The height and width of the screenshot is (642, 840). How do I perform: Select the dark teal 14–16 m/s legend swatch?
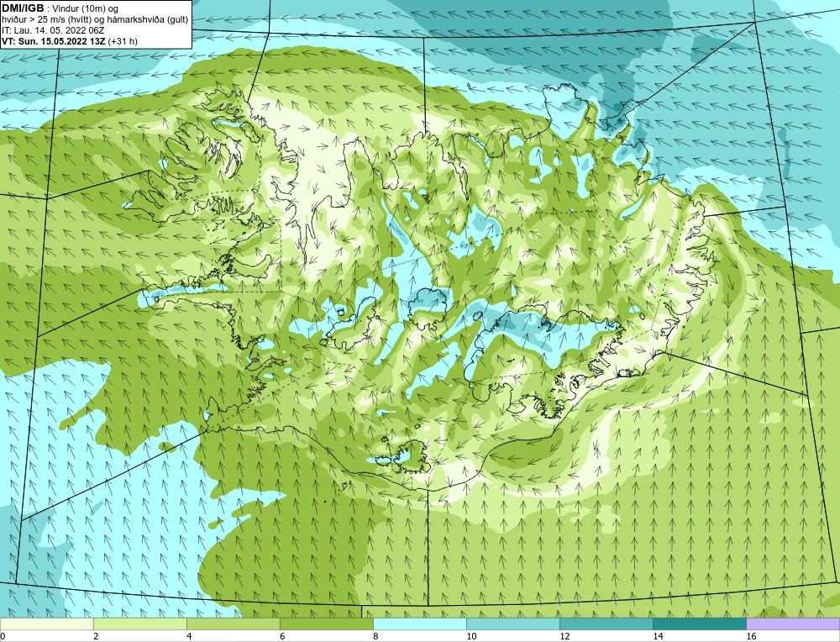tap(699, 624)
